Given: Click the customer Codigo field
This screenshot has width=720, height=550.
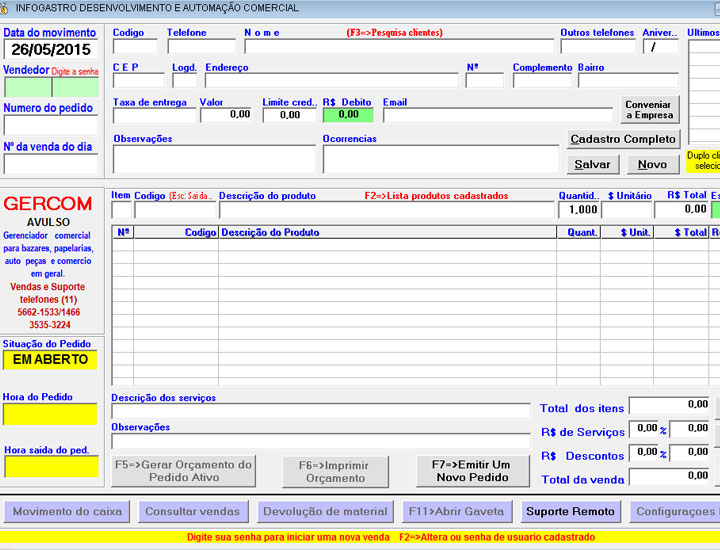Looking at the screenshot, I should [x=135, y=47].
